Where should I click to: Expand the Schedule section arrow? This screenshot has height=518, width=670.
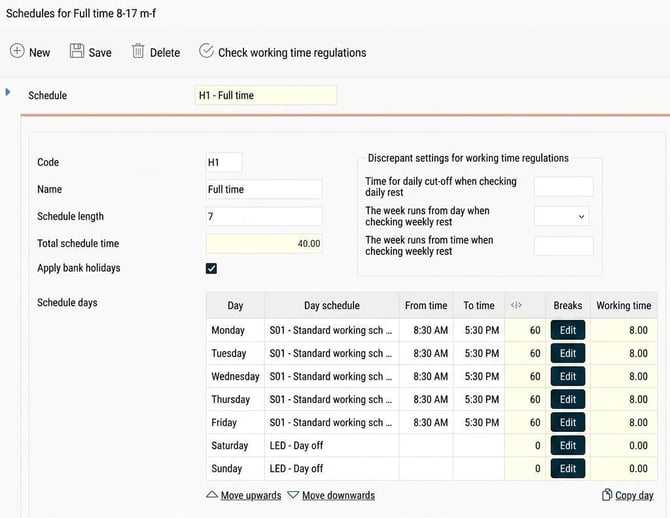(x=8, y=92)
